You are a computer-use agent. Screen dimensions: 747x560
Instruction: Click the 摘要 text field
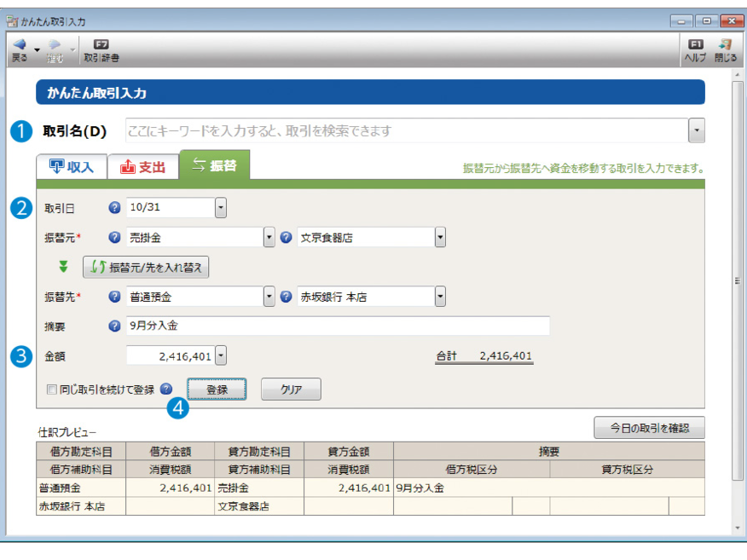338,326
